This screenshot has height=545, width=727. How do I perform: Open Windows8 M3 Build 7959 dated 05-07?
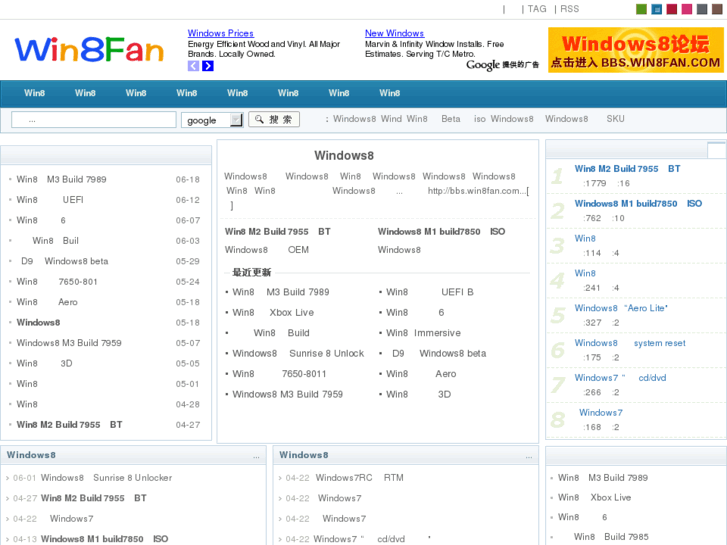(x=69, y=343)
